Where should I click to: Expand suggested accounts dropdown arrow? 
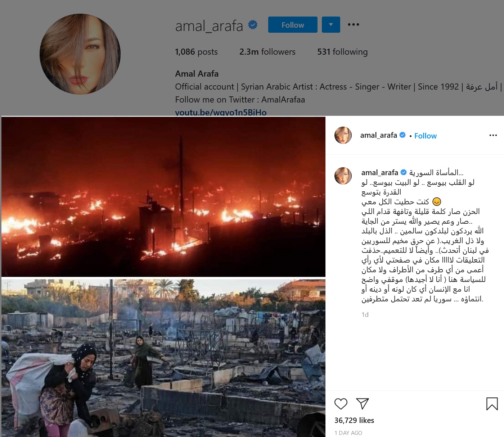coord(331,25)
